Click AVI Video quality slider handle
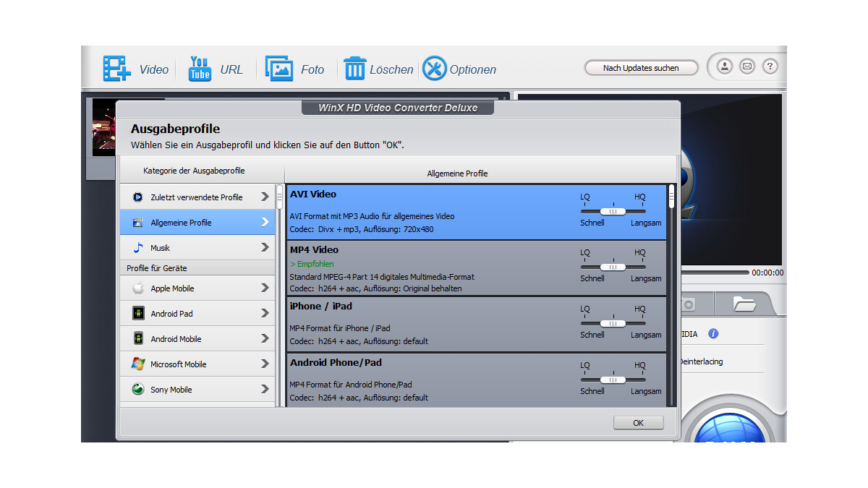Screen dimensions: 868x488 pyautogui.click(x=613, y=211)
